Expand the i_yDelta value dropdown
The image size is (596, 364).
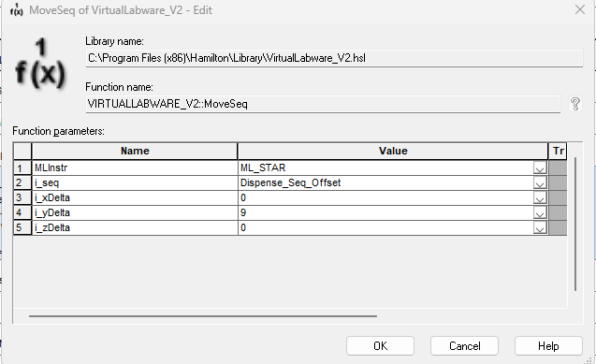[x=540, y=213]
